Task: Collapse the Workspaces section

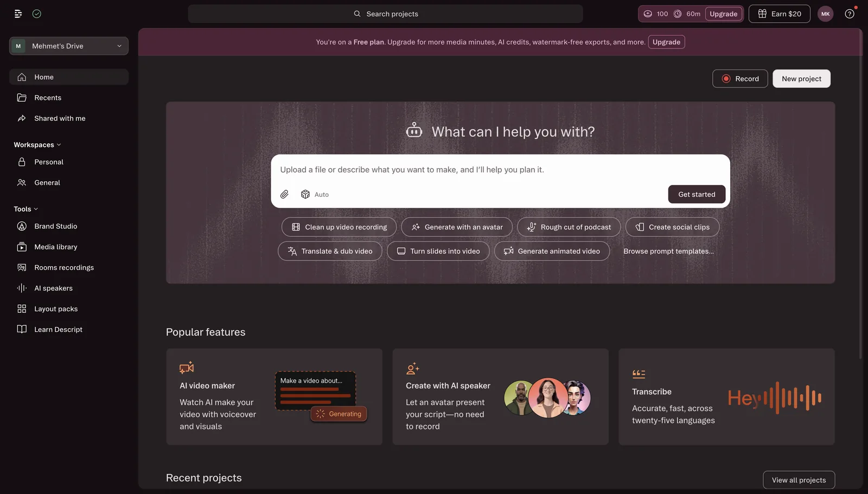Action: [37, 145]
